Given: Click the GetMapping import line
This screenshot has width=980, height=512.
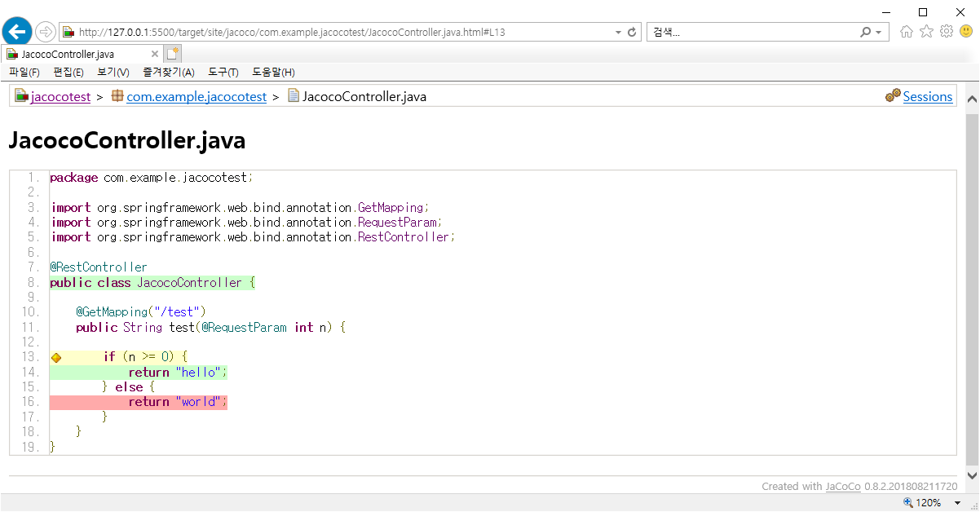Looking at the screenshot, I should (240, 208).
